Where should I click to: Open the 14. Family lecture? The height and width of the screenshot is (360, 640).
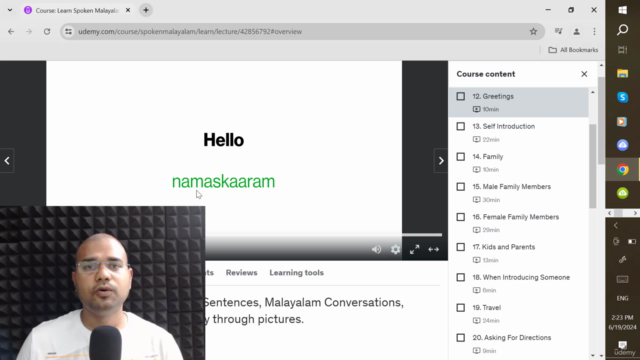[x=488, y=157]
